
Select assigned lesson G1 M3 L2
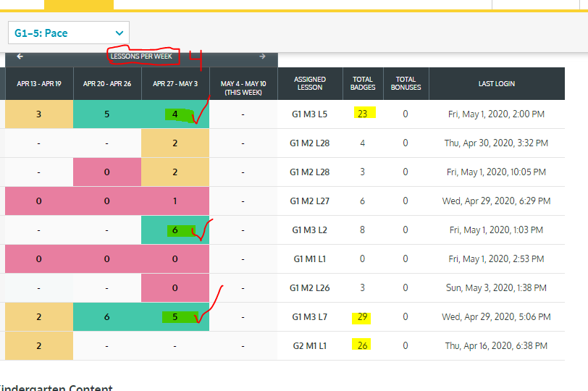[310, 230]
